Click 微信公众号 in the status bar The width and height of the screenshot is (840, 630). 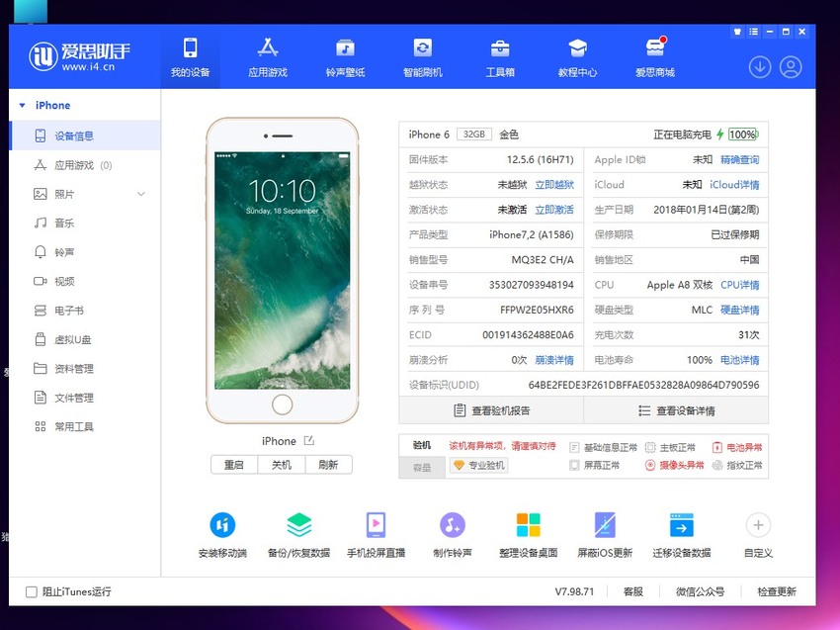(x=701, y=591)
